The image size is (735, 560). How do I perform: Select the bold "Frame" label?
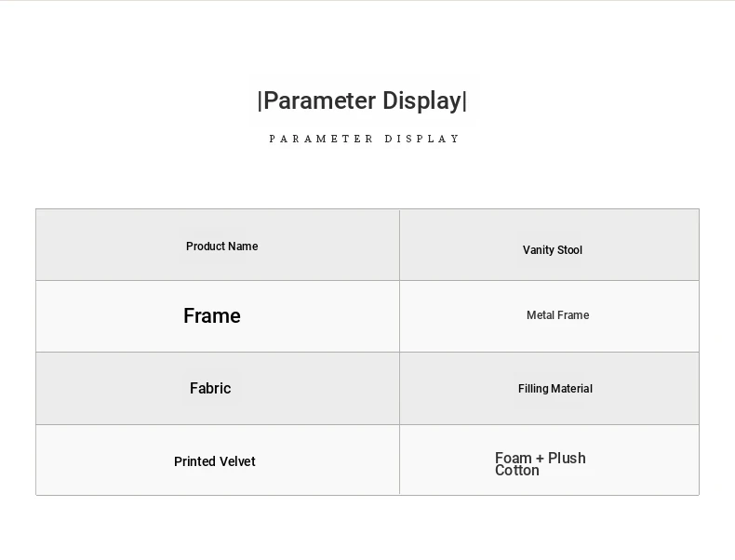212,316
